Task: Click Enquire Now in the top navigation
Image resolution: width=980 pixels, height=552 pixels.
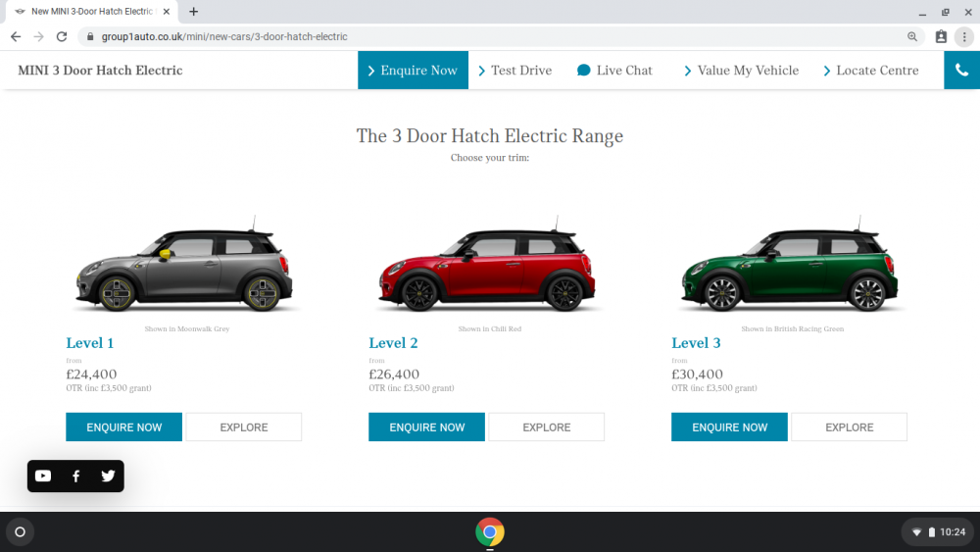Action: pos(414,70)
